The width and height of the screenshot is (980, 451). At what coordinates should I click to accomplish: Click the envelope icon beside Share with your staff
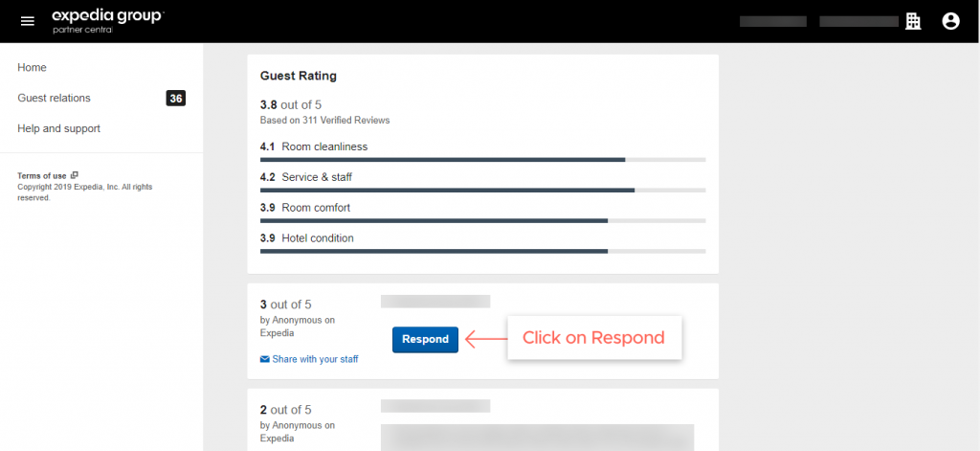click(x=265, y=359)
